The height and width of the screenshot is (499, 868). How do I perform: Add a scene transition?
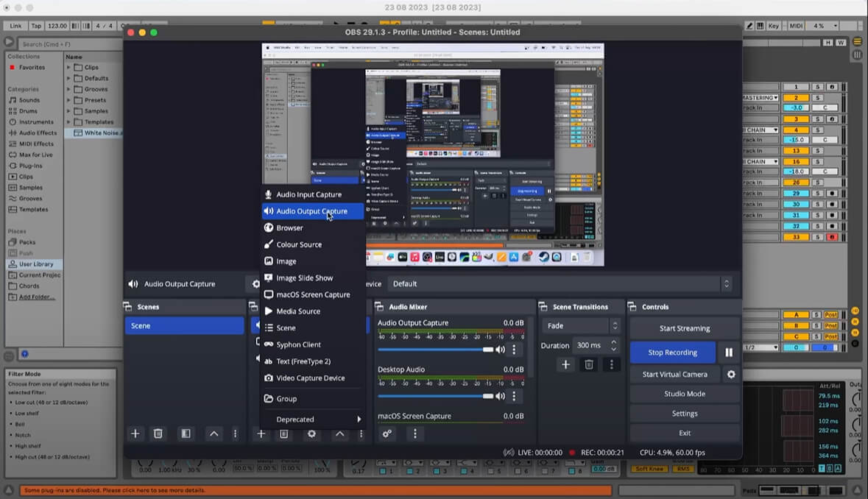pos(565,364)
